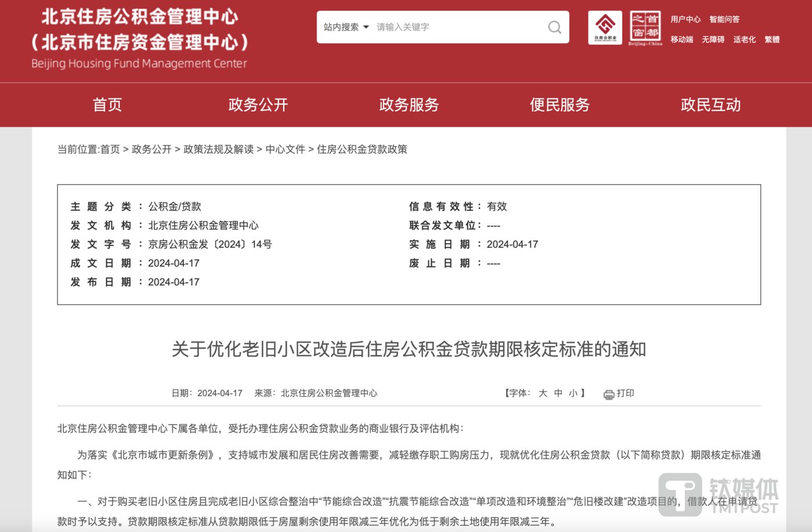Open the 智能问答 smart Q&A link
812x532 pixels.
[x=723, y=19]
